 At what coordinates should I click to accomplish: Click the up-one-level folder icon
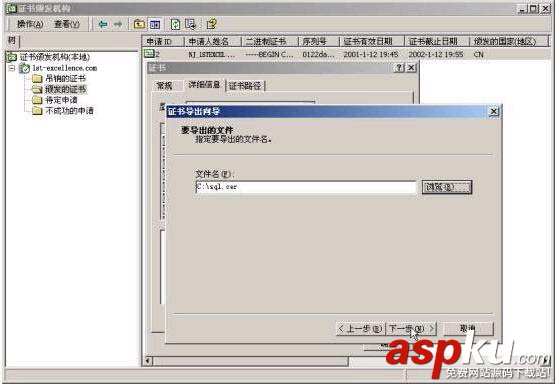pos(139,24)
